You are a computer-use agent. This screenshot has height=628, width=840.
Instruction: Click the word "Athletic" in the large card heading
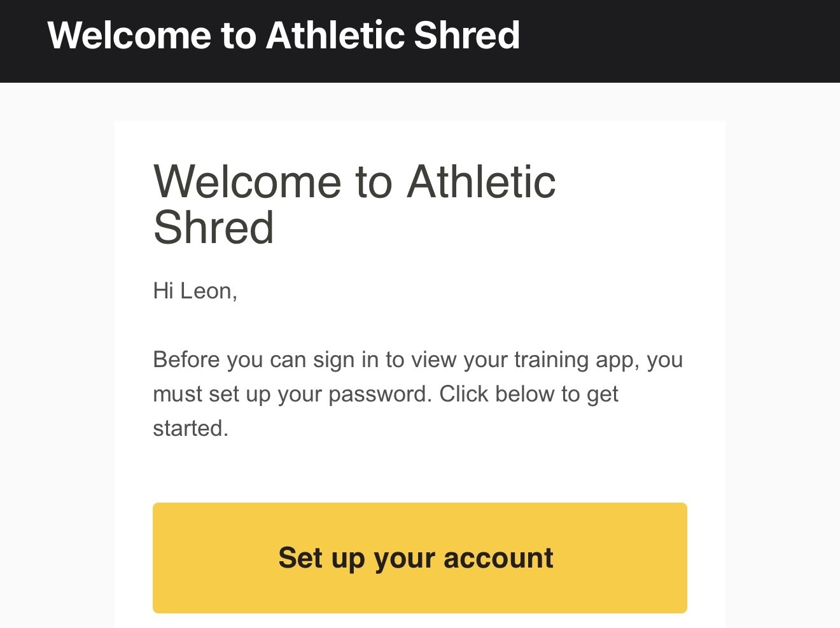[481, 182]
